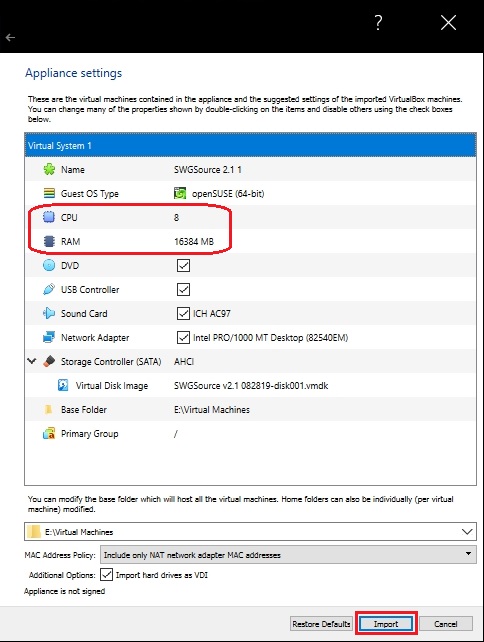Image resolution: width=484 pixels, height=642 pixels.
Task: Toggle Import hard drives as VDI
Action: coord(106,574)
